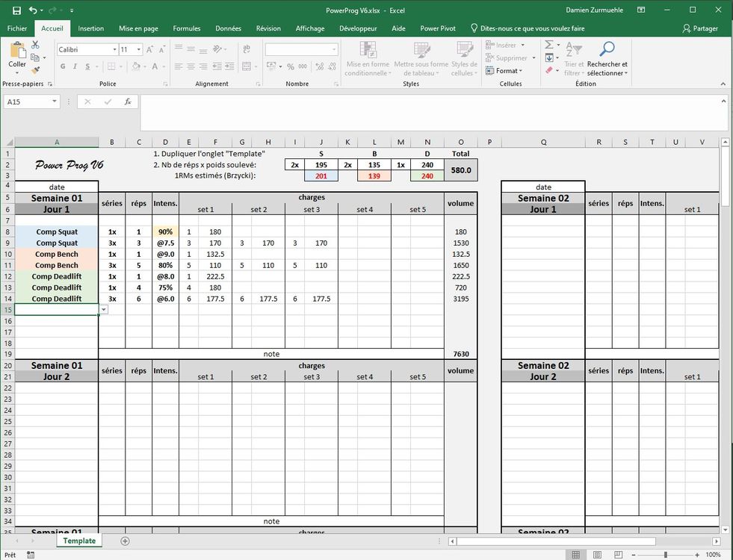Open the cell A15 validation dropdown arrow
The width and height of the screenshot is (733, 560).
click(x=103, y=310)
